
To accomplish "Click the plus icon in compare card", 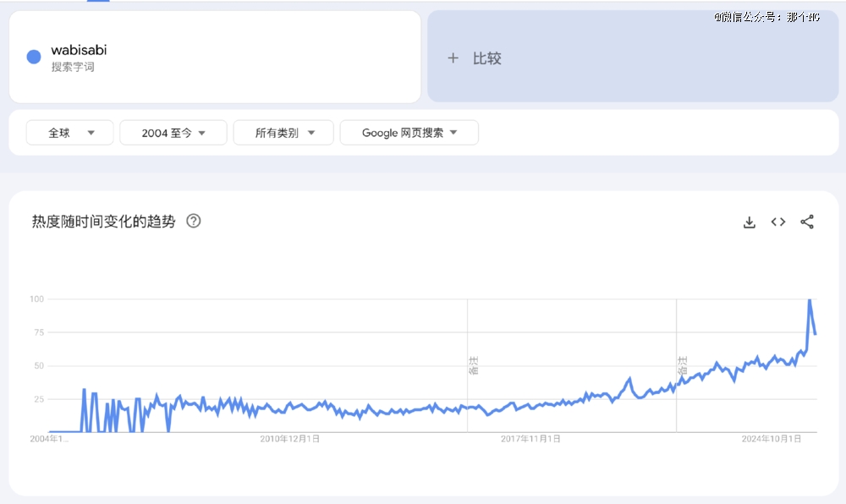I will tap(453, 58).
